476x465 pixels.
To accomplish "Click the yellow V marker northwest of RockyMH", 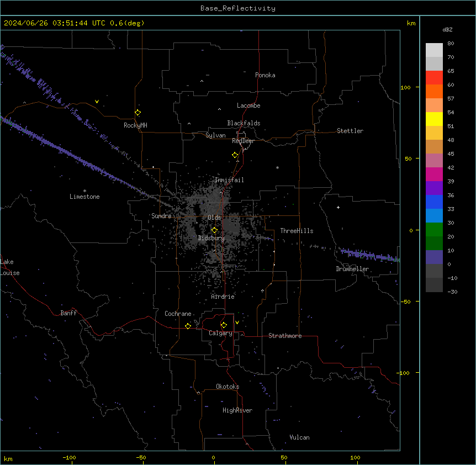I will [x=97, y=102].
